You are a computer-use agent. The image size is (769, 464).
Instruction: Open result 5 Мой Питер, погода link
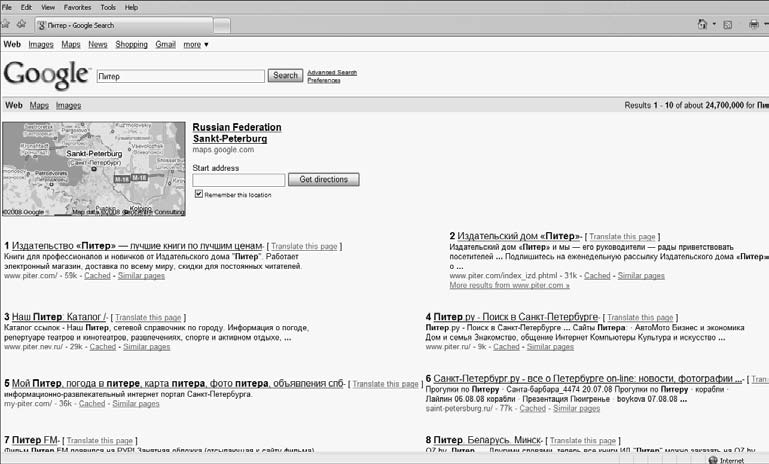(x=178, y=383)
